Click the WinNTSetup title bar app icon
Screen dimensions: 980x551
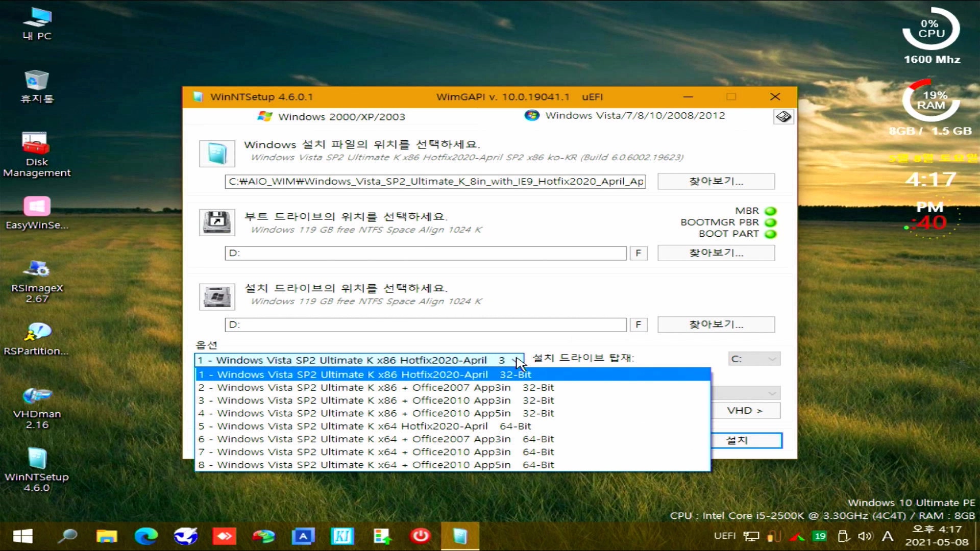point(198,96)
